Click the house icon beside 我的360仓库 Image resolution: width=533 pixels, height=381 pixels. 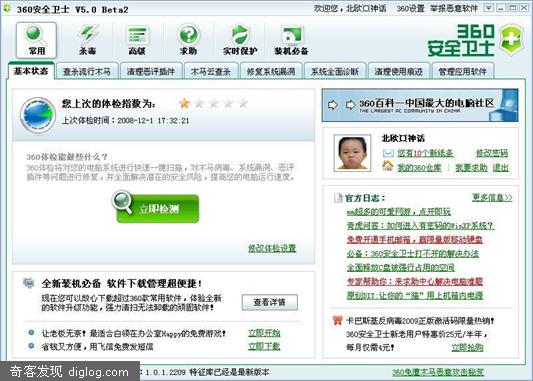pyautogui.click(x=388, y=166)
